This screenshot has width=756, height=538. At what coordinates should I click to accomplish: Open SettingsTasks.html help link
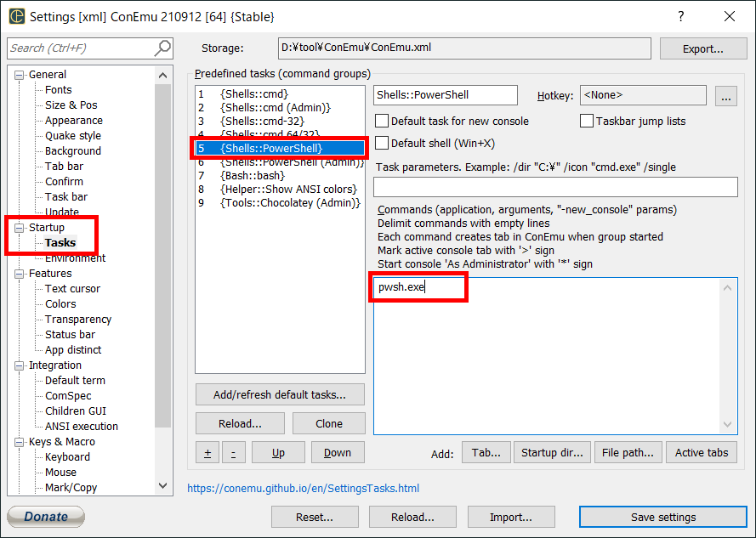pyautogui.click(x=303, y=489)
